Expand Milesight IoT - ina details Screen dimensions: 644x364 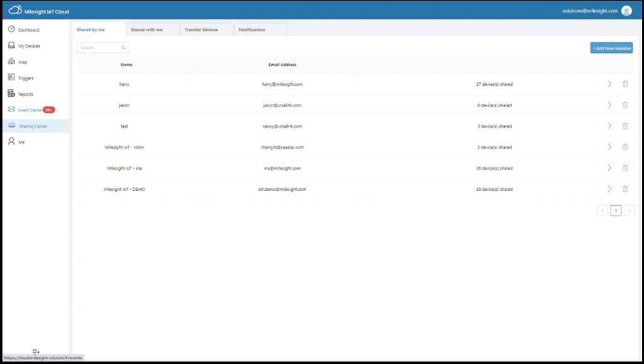pos(609,168)
